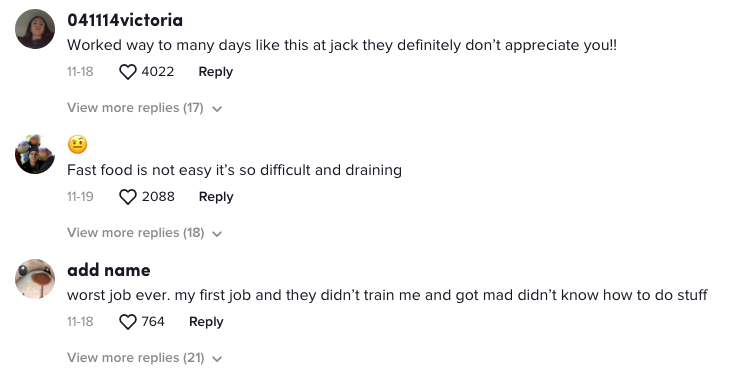The image size is (731, 372).
Task: Like the 'worst job ever' comment
Action: pyautogui.click(x=128, y=322)
